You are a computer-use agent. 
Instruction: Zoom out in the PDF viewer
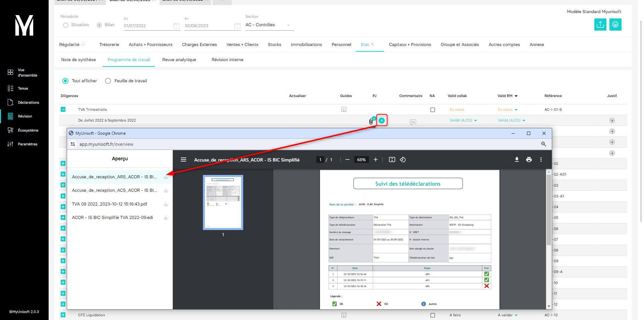[x=347, y=159]
